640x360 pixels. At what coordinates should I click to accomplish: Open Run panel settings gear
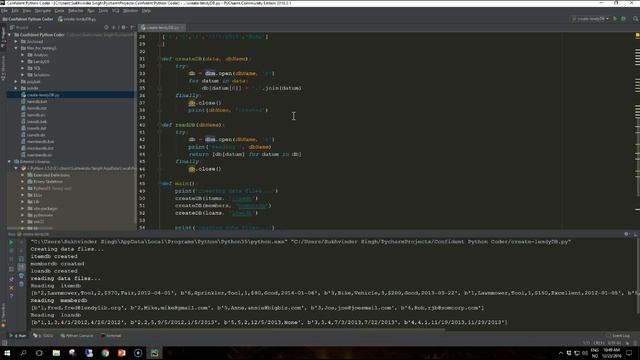tap(627, 234)
